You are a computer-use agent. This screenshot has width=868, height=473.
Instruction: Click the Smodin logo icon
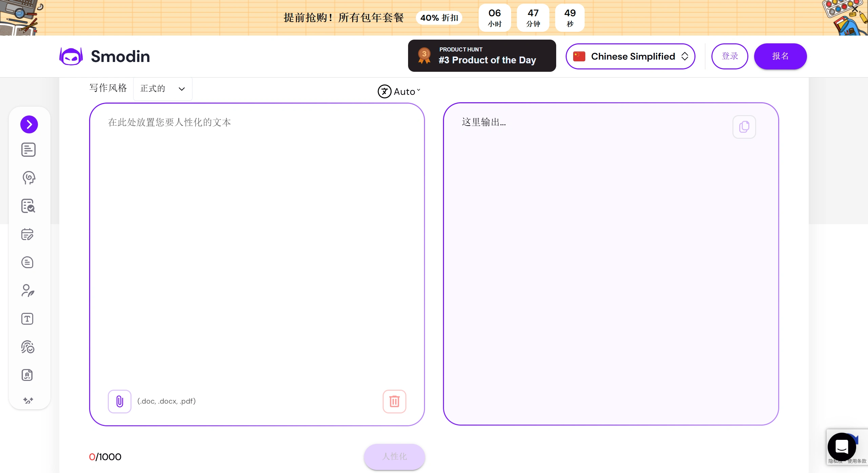pos(71,56)
